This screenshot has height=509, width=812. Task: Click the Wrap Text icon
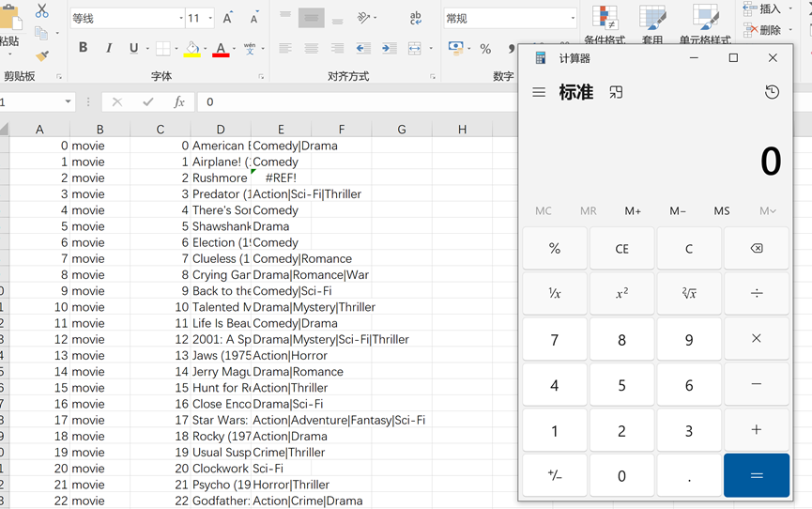click(416, 18)
